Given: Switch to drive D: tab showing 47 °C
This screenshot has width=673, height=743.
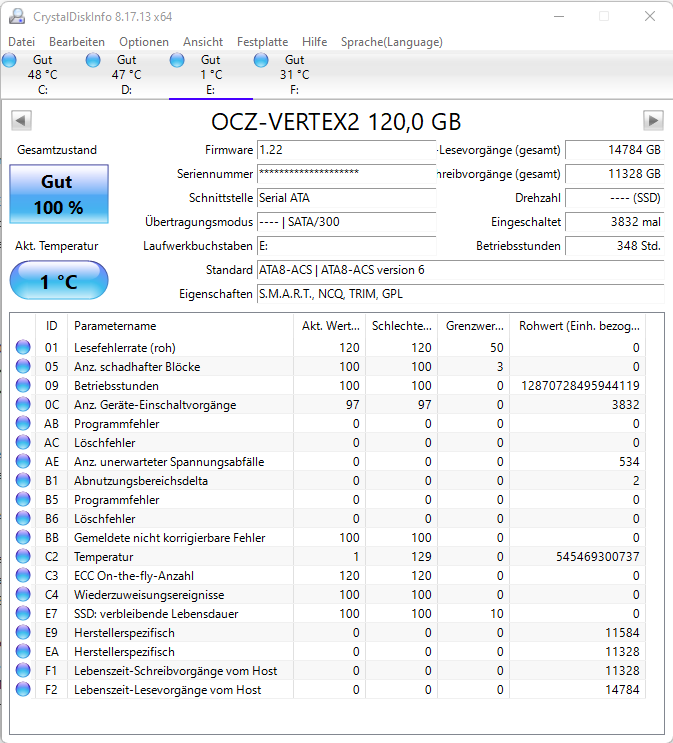Looking at the screenshot, I should 127,74.
